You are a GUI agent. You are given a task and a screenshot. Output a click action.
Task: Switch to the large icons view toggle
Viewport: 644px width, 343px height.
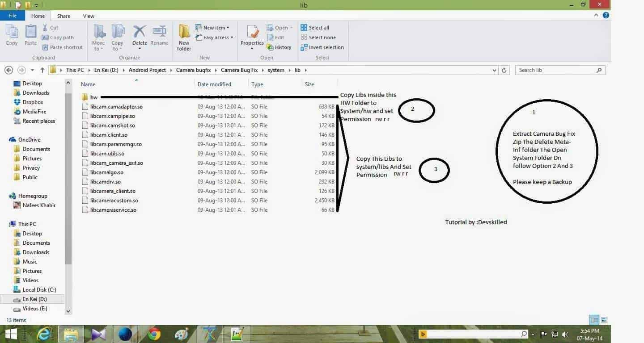point(604,320)
